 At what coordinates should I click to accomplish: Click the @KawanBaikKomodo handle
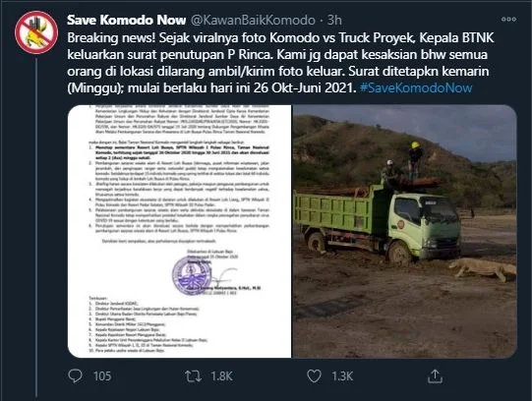(x=253, y=20)
